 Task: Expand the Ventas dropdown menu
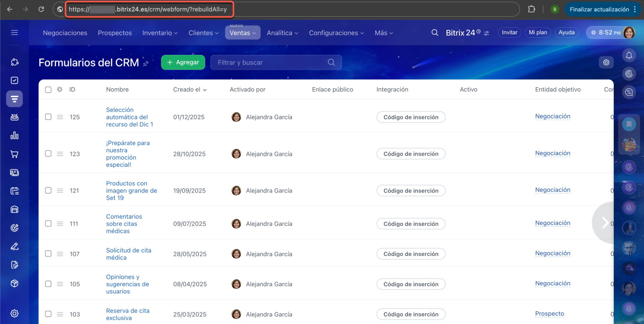point(243,33)
